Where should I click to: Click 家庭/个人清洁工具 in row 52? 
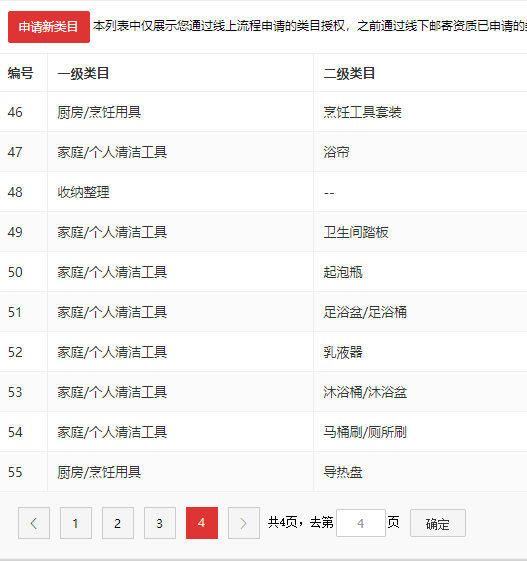[x=112, y=352]
